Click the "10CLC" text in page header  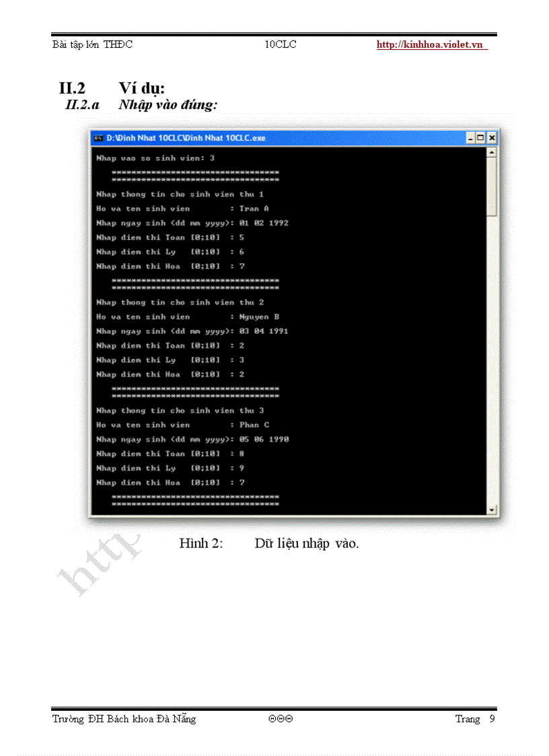[x=280, y=45]
